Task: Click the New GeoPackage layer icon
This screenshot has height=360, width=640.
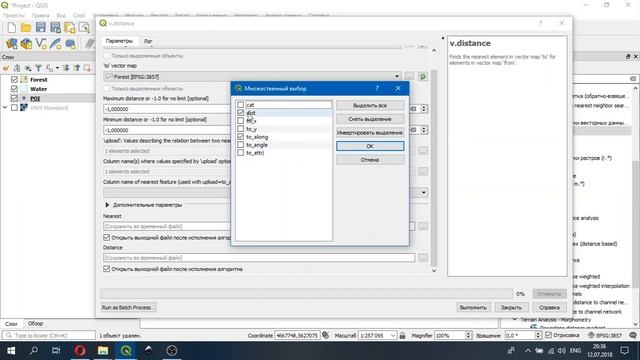Action: [26, 43]
